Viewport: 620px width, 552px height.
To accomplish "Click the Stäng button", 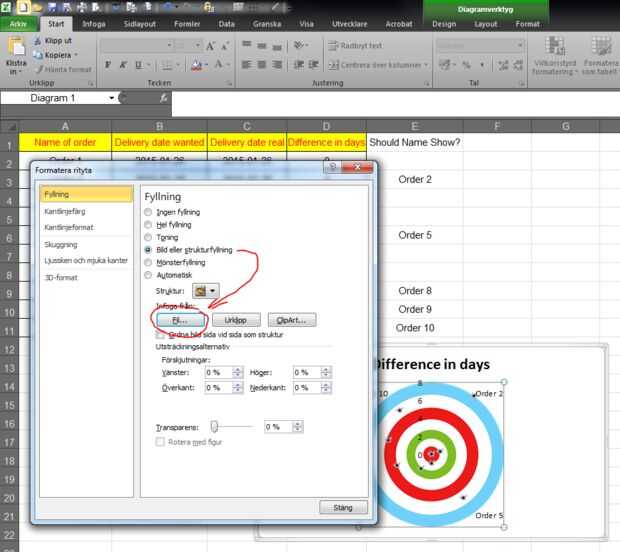I will pos(343,507).
